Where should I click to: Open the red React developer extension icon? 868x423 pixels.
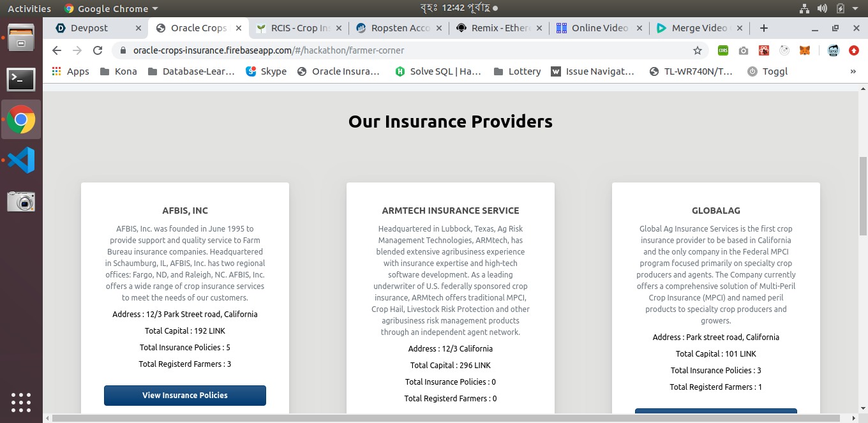pos(764,50)
